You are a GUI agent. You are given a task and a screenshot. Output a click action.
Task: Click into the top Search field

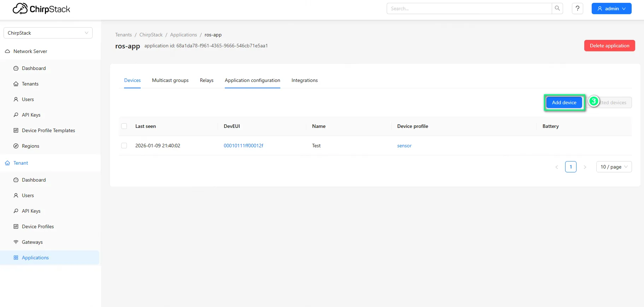[469, 8]
